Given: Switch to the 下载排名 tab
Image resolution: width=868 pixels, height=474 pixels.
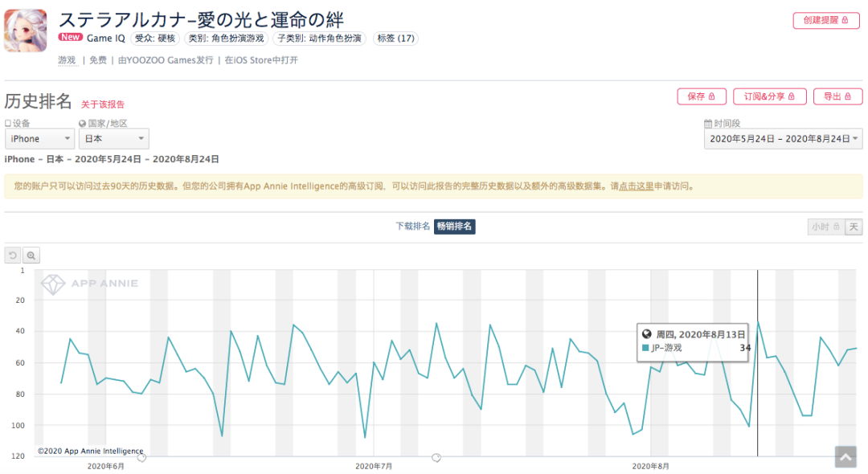Looking at the screenshot, I should pyautogui.click(x=412, y=227).
